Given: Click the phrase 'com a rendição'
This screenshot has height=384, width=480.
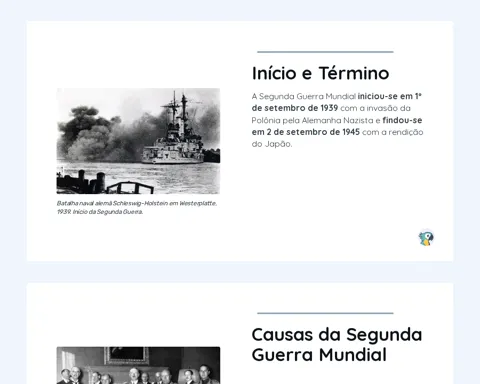Looking at the screenshot, I should coord(393,132).
